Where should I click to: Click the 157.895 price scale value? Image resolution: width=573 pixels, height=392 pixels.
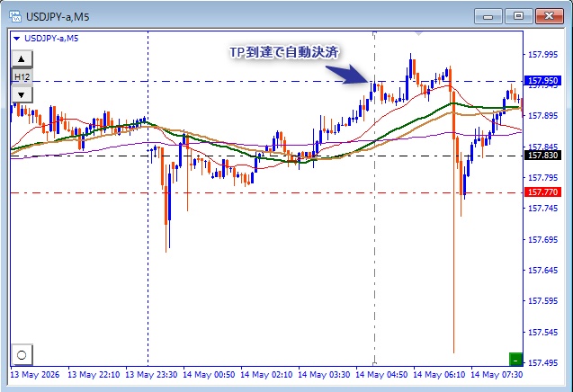543,116
